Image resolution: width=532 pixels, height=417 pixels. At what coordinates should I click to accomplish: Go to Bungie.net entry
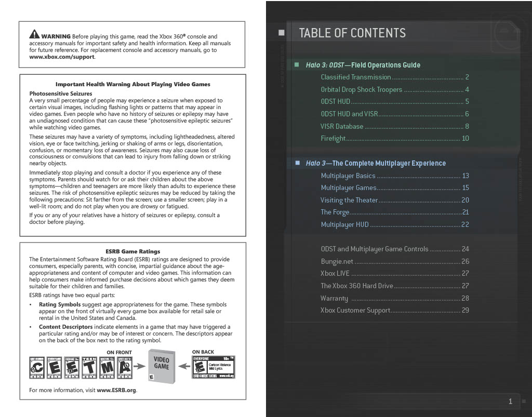pyautogui.click(x=395, y=261)
